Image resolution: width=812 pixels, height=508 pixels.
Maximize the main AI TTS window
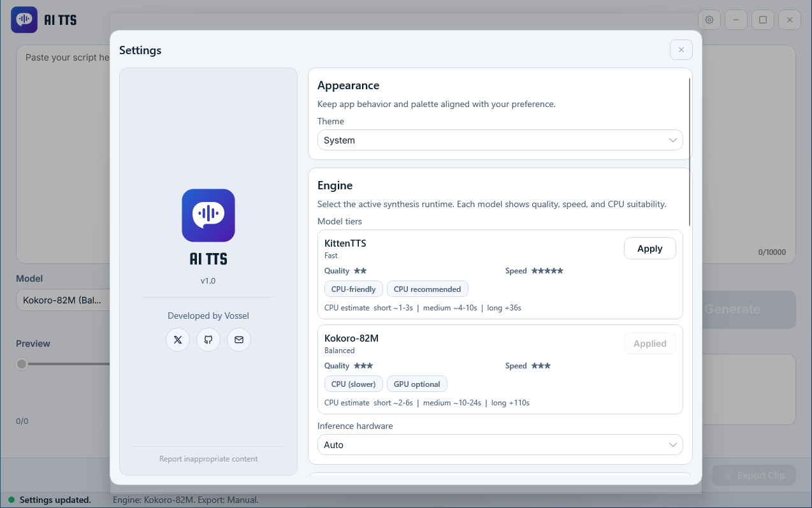pyautogui.click(x=763, y=20)
